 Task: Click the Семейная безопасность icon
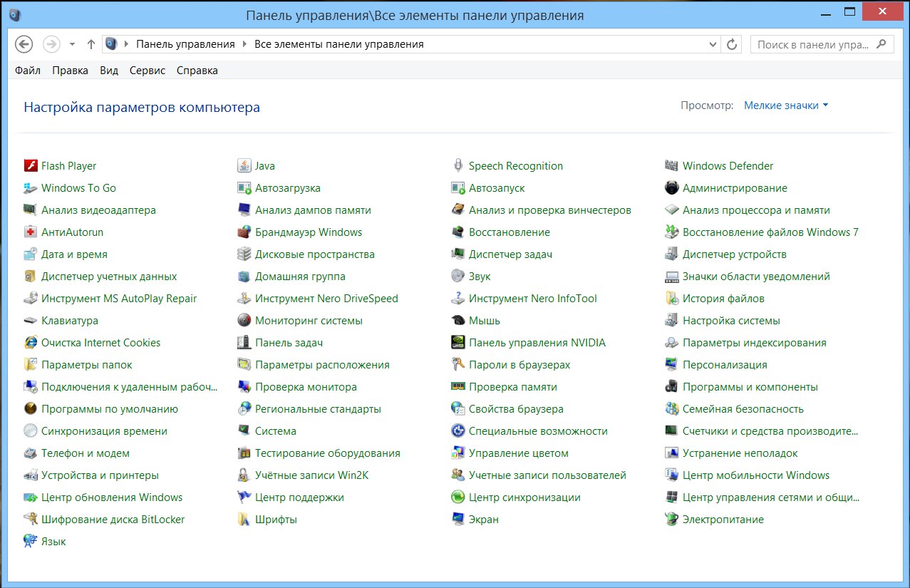672,409
